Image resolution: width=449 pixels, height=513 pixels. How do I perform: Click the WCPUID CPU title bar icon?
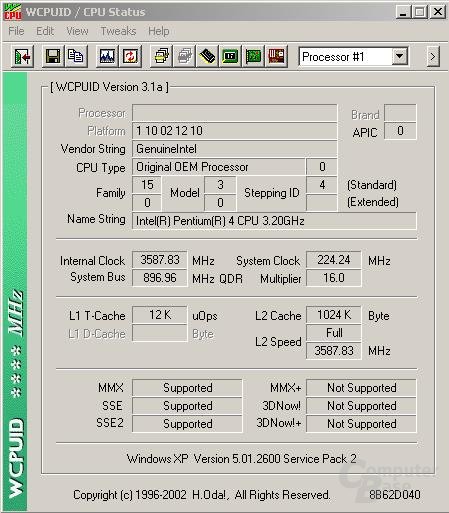13,12
